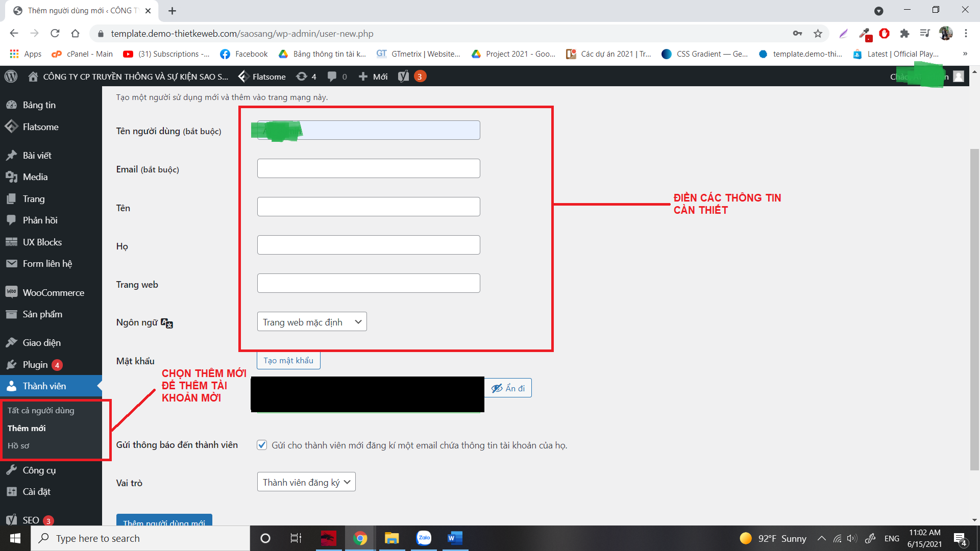Viewport: 980px width, 551px height.
Task: Open comments bubble icon in admin bar
Action: (337, 77)
